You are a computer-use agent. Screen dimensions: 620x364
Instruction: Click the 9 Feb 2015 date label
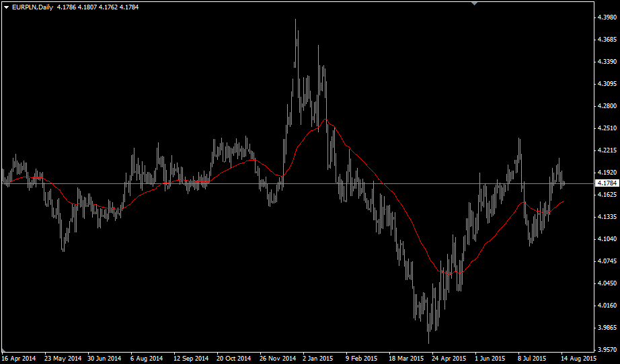pyautogui.click(x=361, y=359)
